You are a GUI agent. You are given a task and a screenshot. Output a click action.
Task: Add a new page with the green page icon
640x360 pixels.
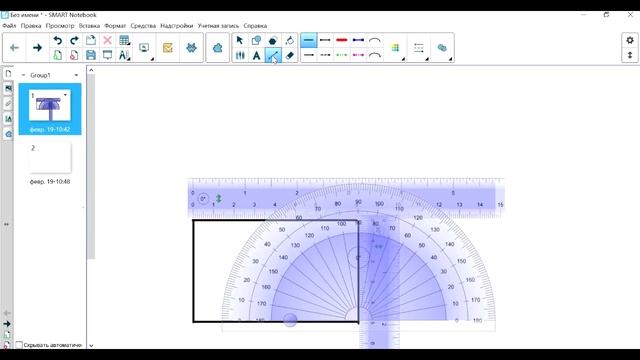[x=58, y=55]
